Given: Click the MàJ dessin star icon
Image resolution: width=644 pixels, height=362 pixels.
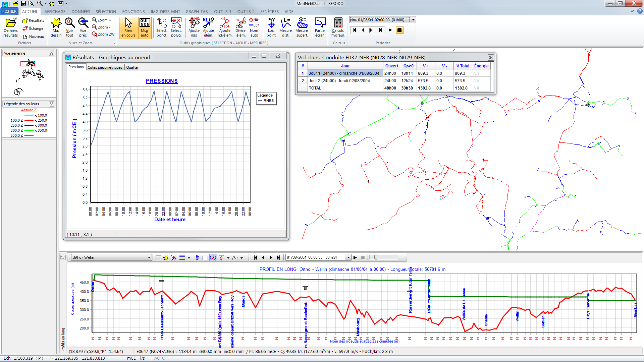Looking at the screenshot, I should [56, 27].
